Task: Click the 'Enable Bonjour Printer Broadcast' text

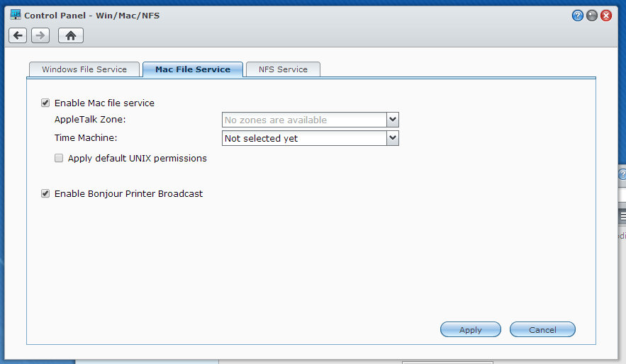Action: 128,194
